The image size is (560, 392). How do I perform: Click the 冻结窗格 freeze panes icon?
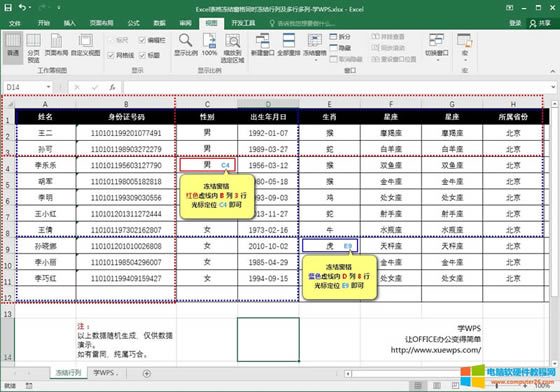[x=315, y=40]
